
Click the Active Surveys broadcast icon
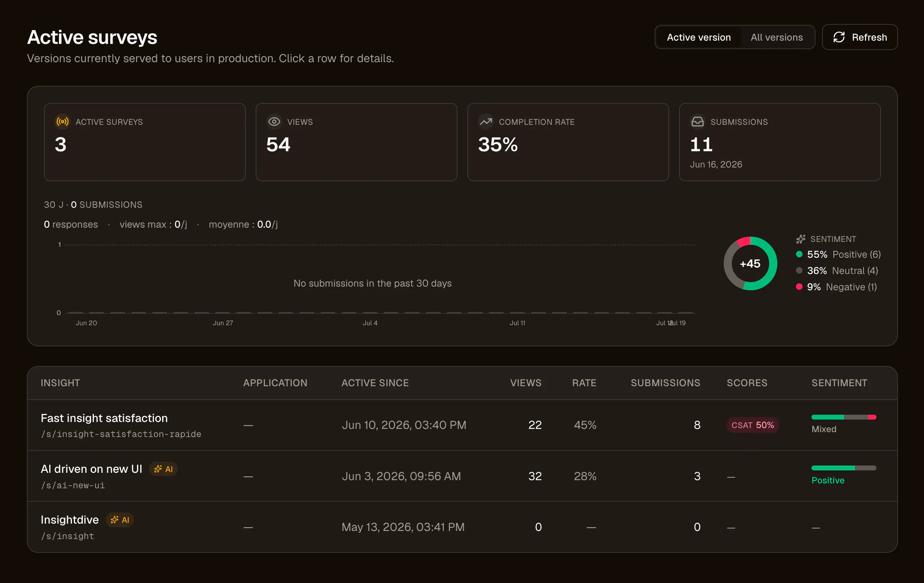tap(62, 122)
